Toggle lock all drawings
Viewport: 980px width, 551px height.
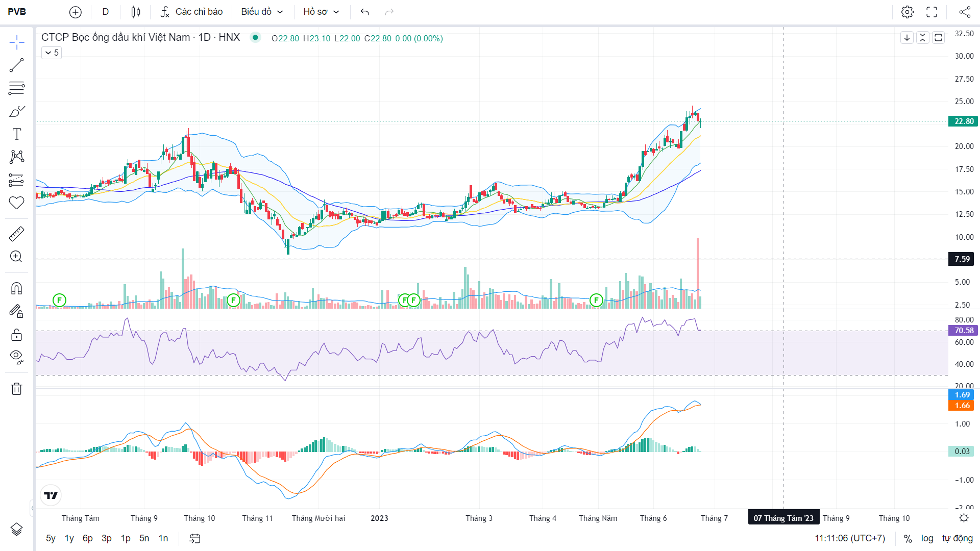[16, 335]
